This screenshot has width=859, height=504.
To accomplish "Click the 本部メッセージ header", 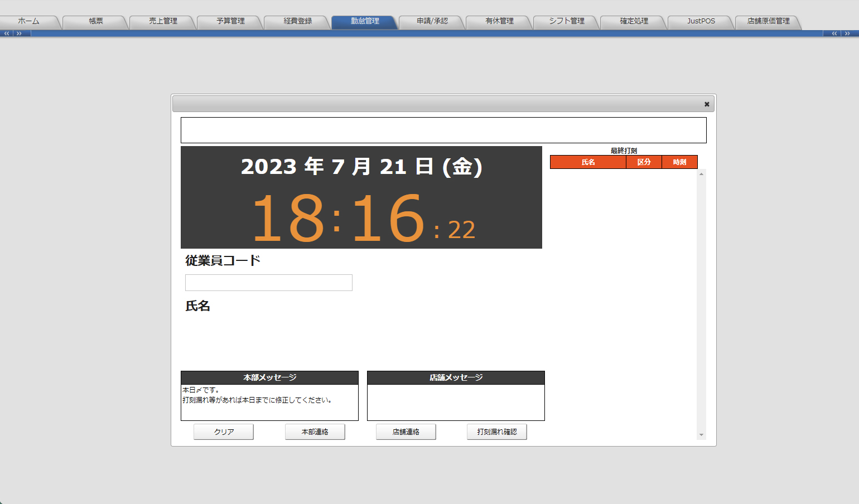I will (x=269, y=378).
